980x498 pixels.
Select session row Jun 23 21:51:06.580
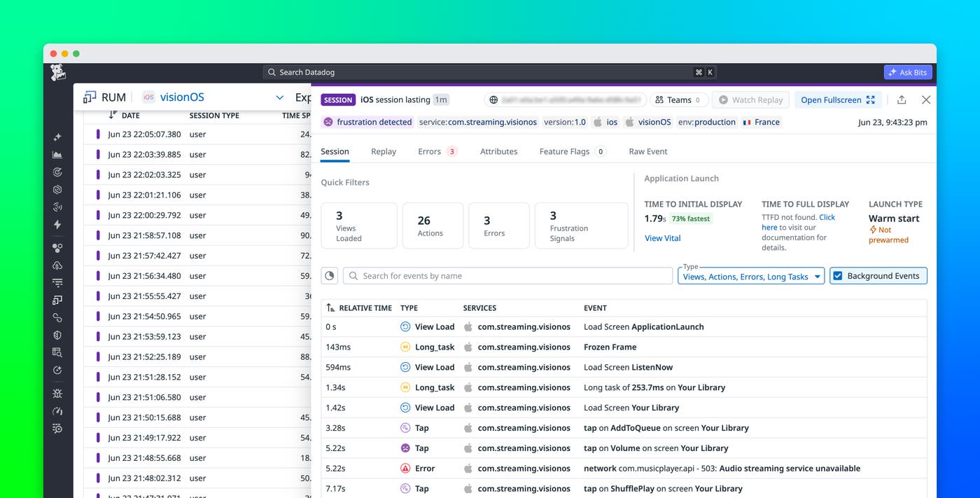click(197, 397)
